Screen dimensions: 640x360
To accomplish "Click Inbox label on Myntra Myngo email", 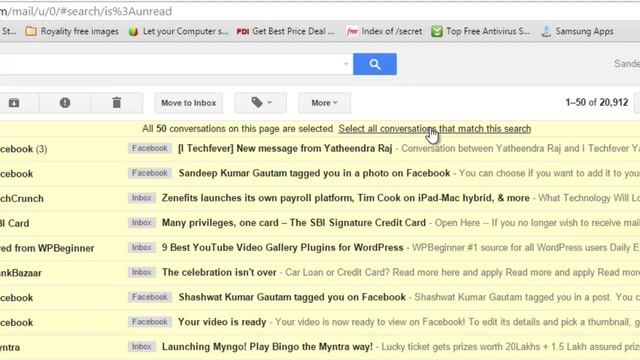I will pos(142,347).
